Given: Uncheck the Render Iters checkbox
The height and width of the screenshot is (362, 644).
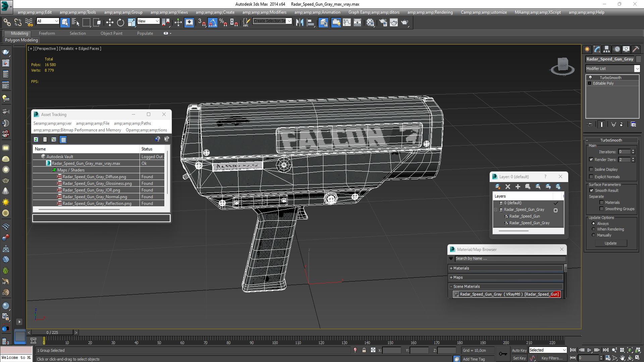Looking at the screenshot, I should point(591,160).
